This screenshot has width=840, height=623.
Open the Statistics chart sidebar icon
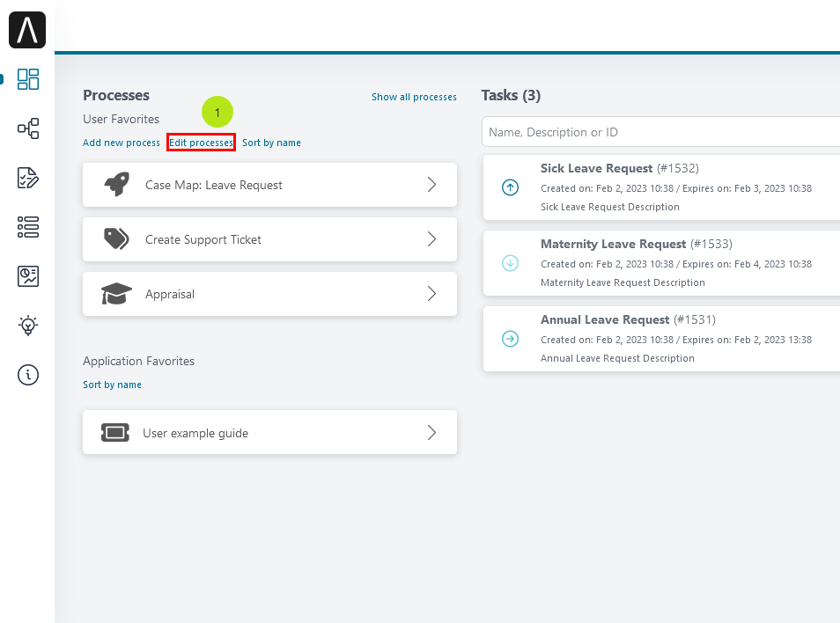[28, 276]
